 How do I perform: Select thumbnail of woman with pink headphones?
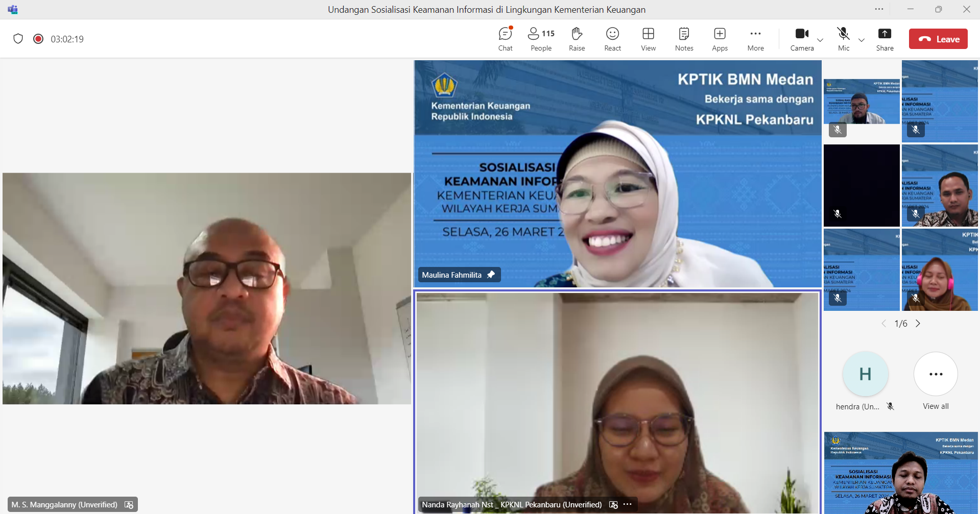coord(940,270)
